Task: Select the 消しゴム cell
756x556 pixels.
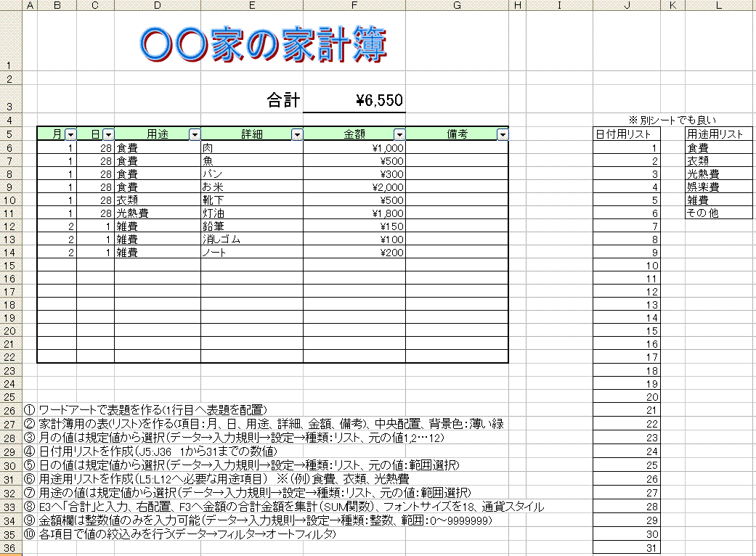Action: (x=251, y=240)
